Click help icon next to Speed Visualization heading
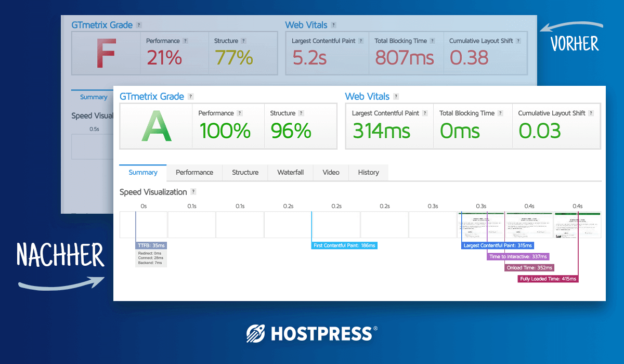 point(193,192)
